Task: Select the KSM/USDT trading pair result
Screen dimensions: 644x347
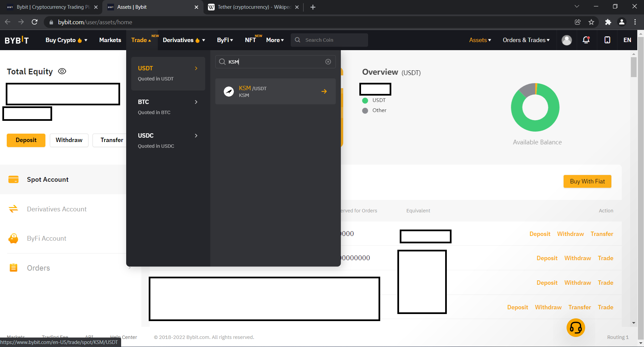Action: (x=275, y=92)
